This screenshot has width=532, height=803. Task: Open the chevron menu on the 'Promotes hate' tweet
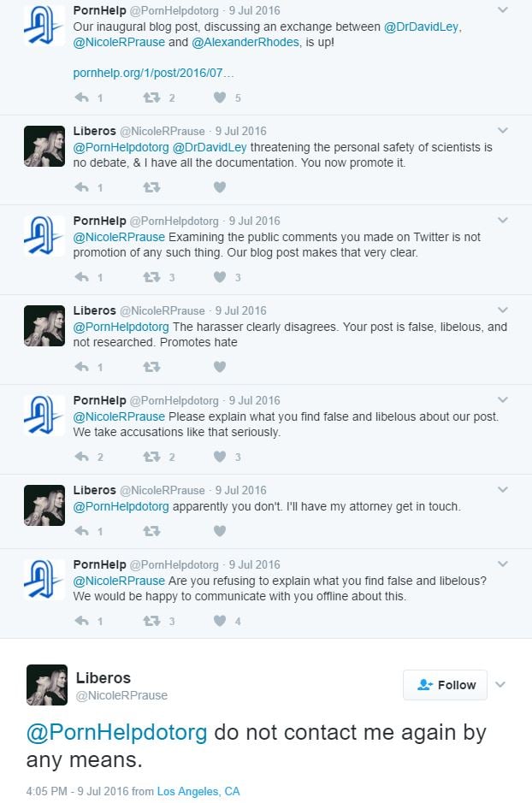503,310
